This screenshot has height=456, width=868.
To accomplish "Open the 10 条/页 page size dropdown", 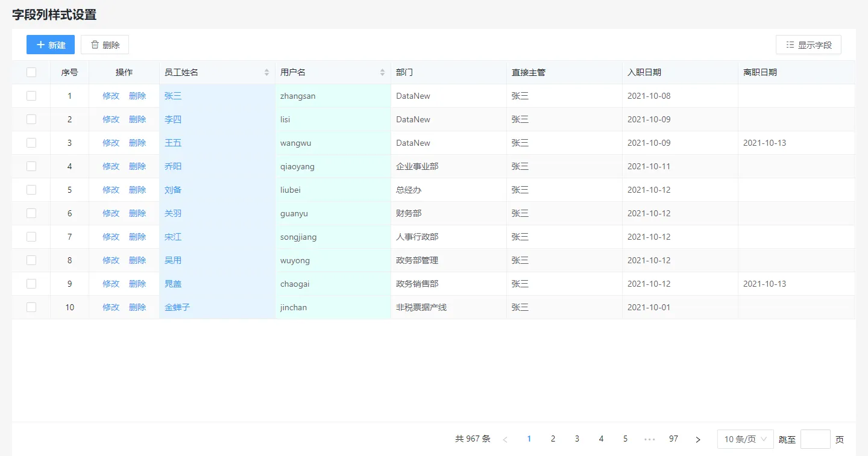I will point(745,439).
